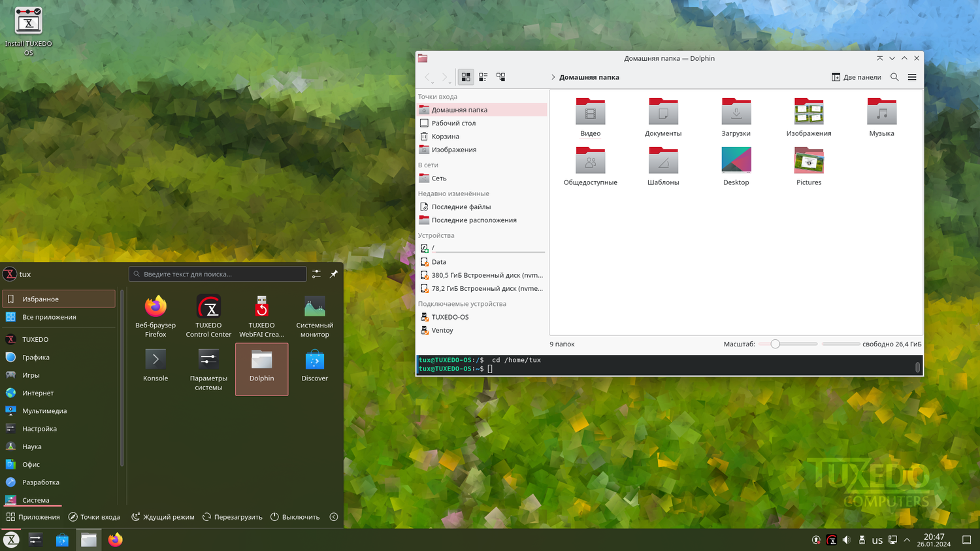980x551 pixels.
Task: Go forward in Dolphin navigation history
Action: 445,77
